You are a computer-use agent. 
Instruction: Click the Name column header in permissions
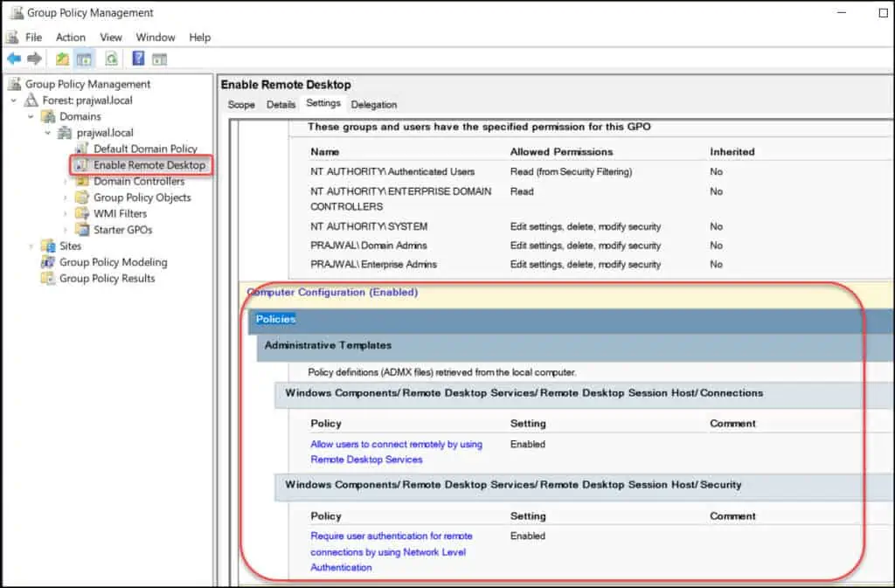coord(325,152)
